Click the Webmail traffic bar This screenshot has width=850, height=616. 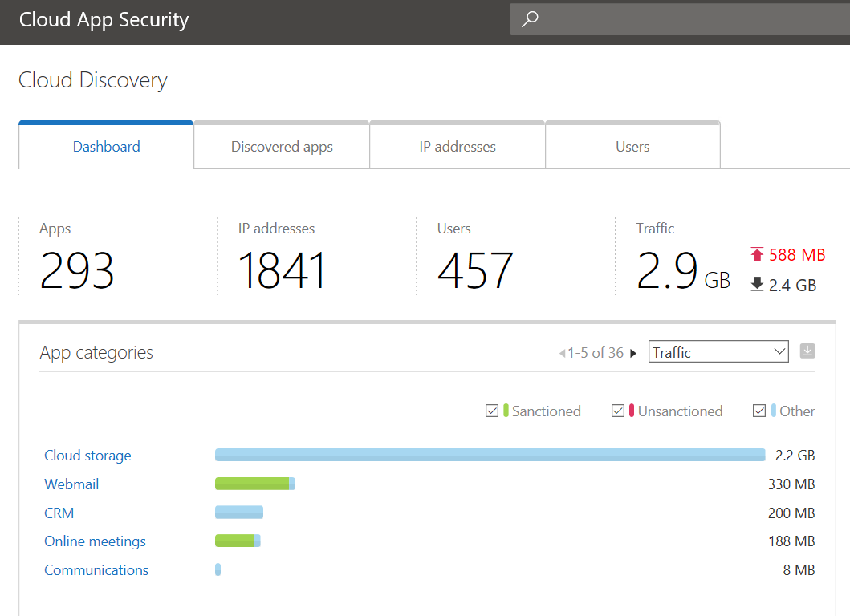tap(254, 484)
